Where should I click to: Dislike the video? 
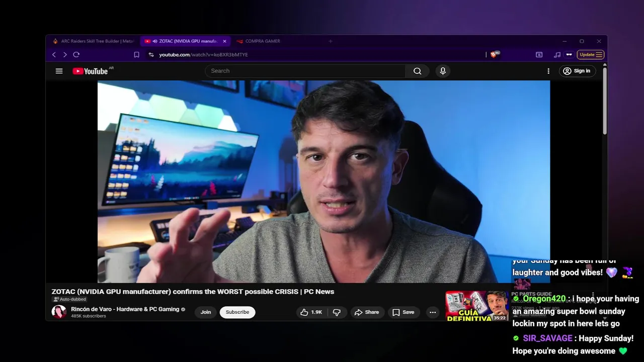(x=337, y=312)
